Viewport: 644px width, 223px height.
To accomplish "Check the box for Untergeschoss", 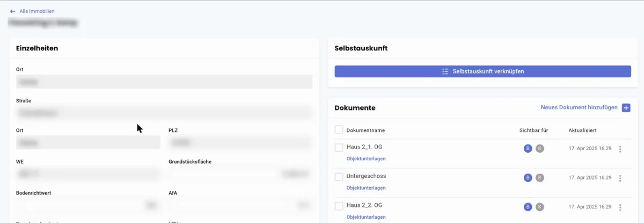I will pyautogui.click(x=339, y=177).
